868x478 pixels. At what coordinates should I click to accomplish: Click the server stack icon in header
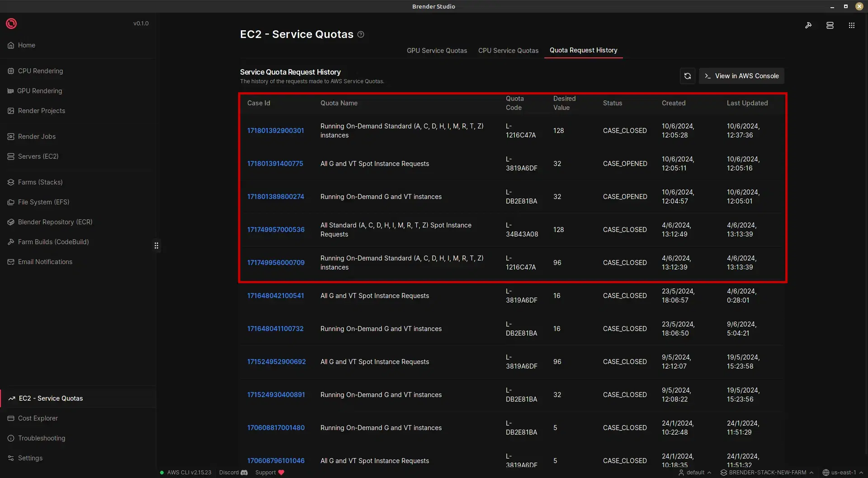pos(830,25)
